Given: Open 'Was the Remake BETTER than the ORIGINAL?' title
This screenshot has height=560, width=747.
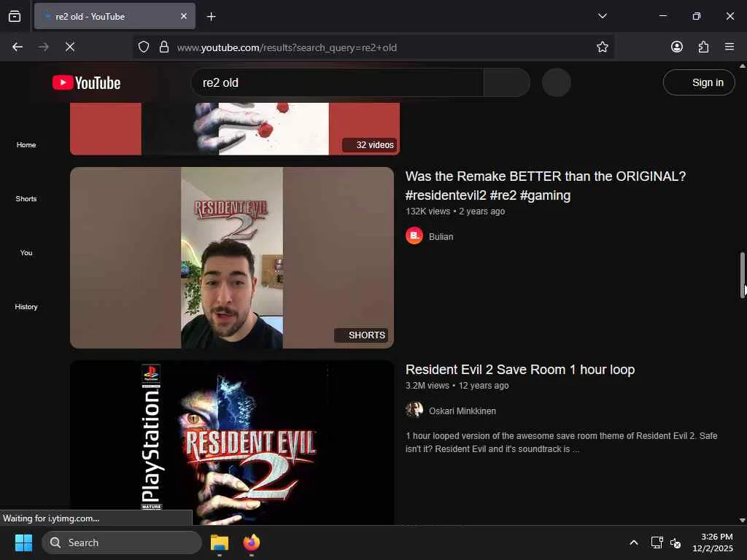Looking at the screenshot, I should (x=546, y=186).
